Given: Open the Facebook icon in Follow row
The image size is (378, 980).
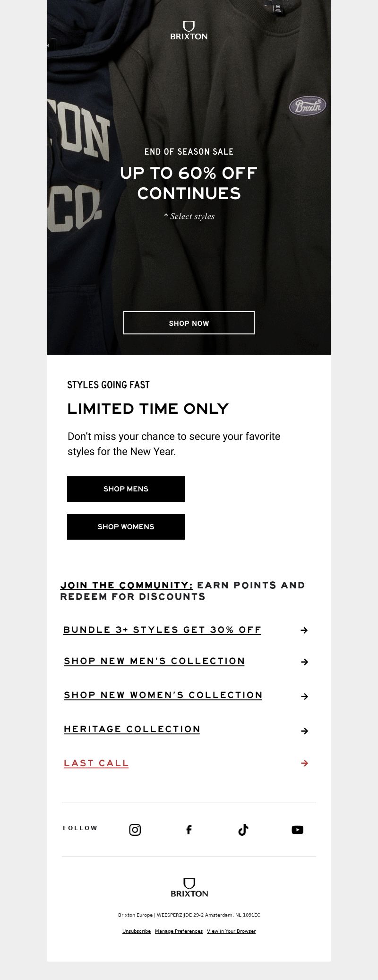Looking at the screenshot, I should tap(189, 830).
